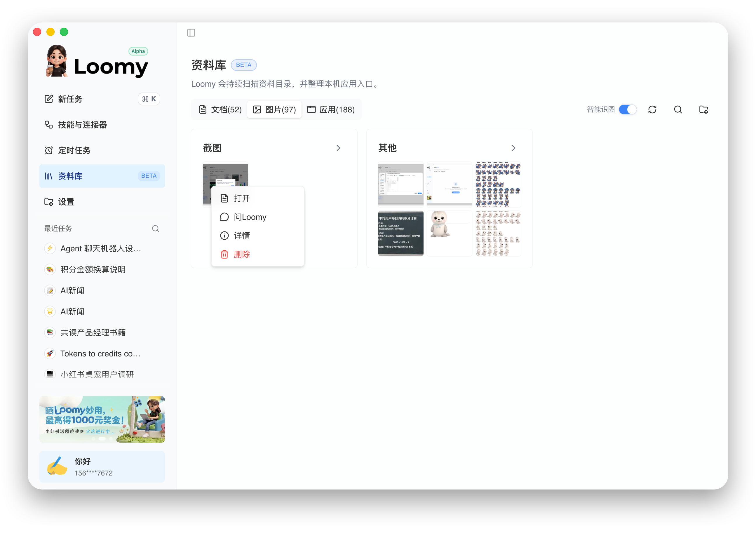Viewport: 756px width, 533px height.
Task: Click the laptop icon beside 小红书桌宠用户调研
Action: (x=50, y=374)
